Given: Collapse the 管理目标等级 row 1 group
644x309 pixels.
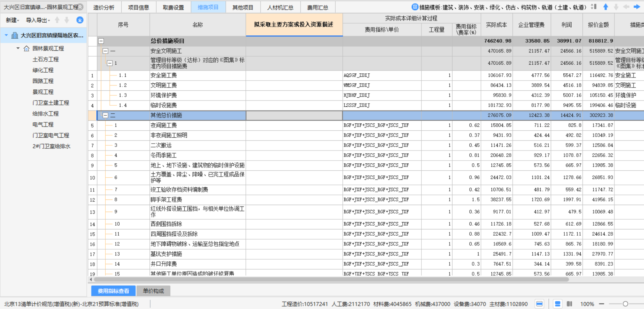Looking at the screenshot, I should pos(110,63).
